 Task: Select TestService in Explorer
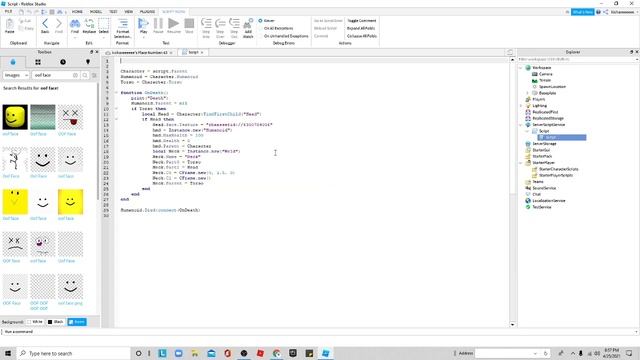pos(542,207)
